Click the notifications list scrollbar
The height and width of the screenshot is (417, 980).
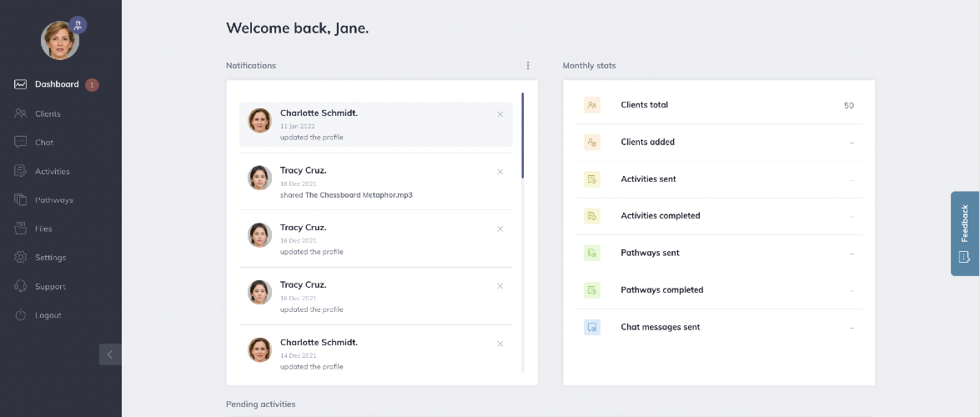click(x=522, y=136)
